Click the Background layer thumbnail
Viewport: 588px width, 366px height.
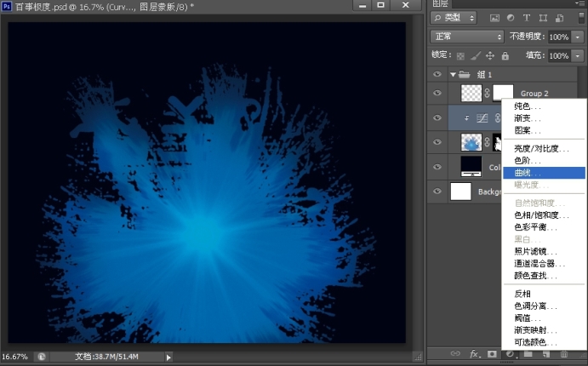pos(460,192)
